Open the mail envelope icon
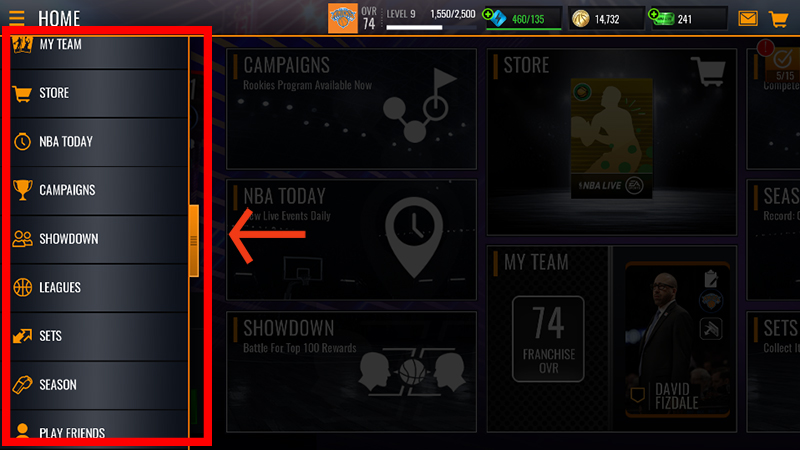Viewport: 800px width, 450px height. click(x=747, y=19)
